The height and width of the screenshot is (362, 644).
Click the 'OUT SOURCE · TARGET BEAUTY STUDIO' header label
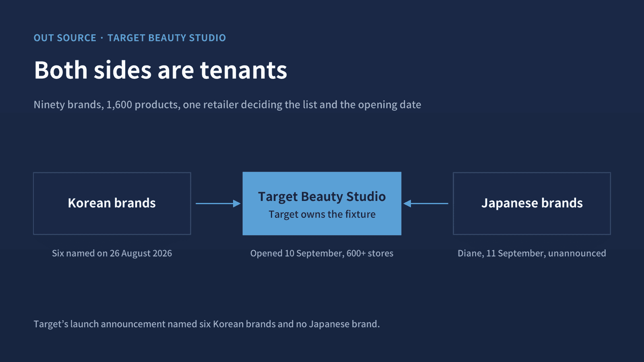coord(130,38)
